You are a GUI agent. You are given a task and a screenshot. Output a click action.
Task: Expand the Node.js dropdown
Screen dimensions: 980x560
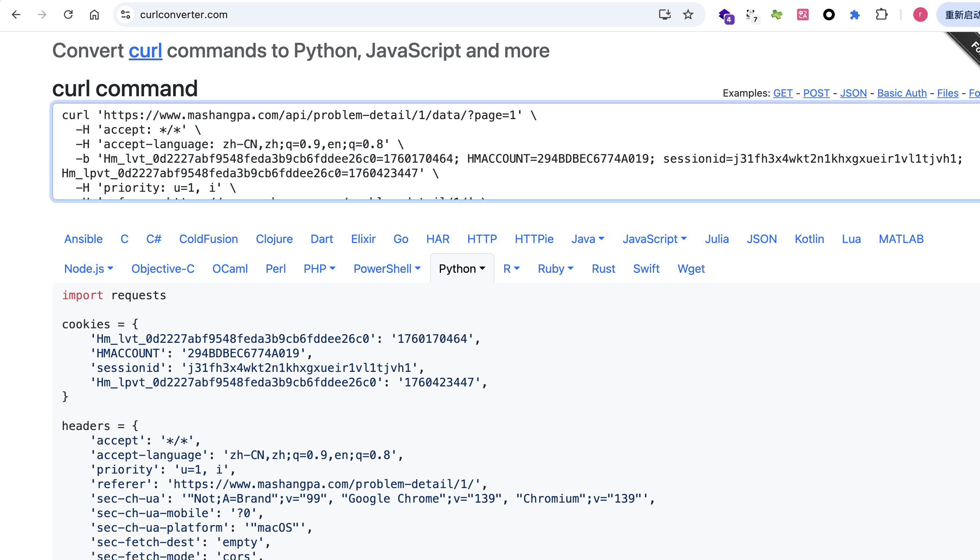[x=89, y=268]
